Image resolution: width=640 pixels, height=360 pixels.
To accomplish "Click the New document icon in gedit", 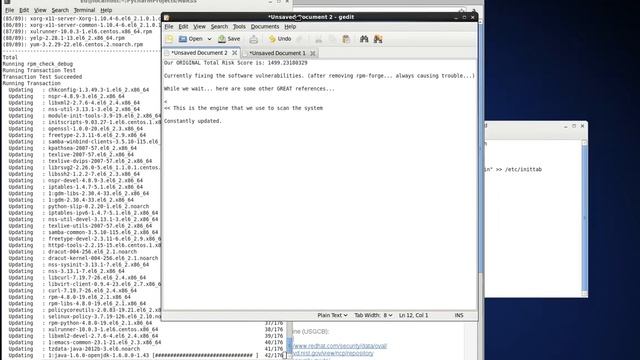I will (x=169, y=39).
